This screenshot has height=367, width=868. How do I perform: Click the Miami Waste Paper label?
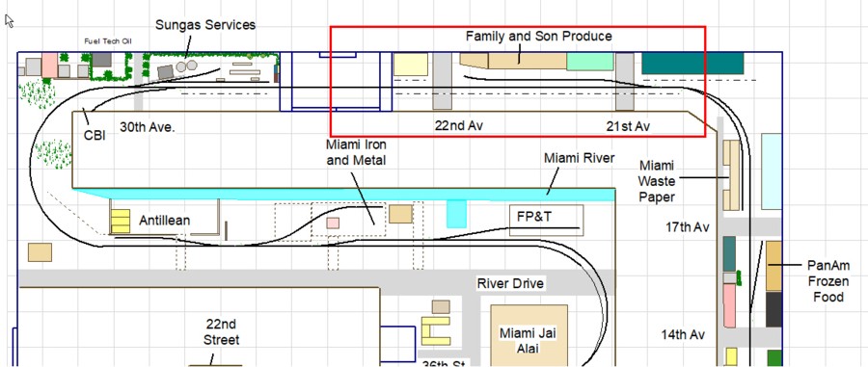click(657, 181)
